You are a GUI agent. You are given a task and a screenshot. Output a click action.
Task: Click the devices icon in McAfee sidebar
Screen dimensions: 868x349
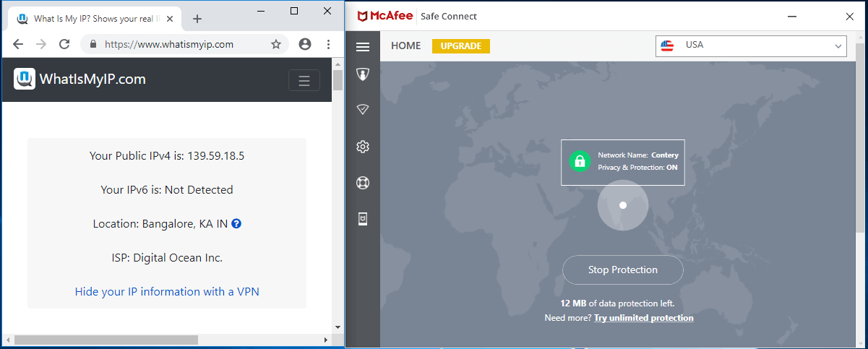tap(363, 219)
